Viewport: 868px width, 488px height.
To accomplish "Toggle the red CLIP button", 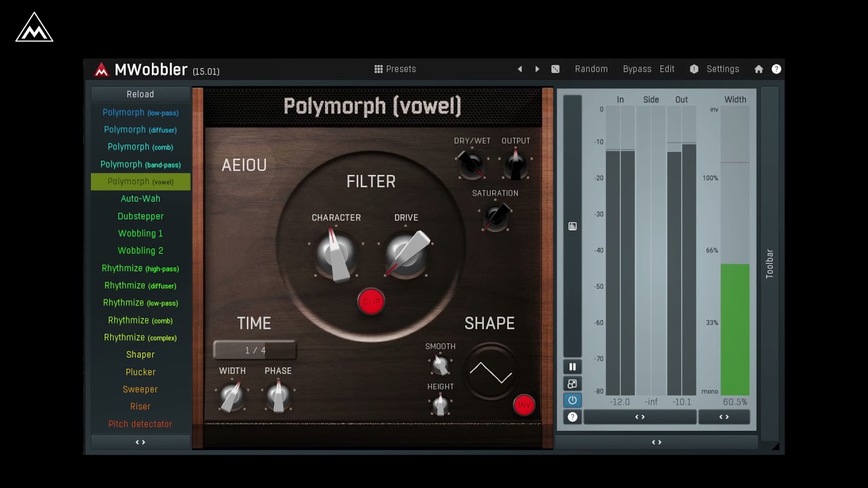I will [371, 302].
